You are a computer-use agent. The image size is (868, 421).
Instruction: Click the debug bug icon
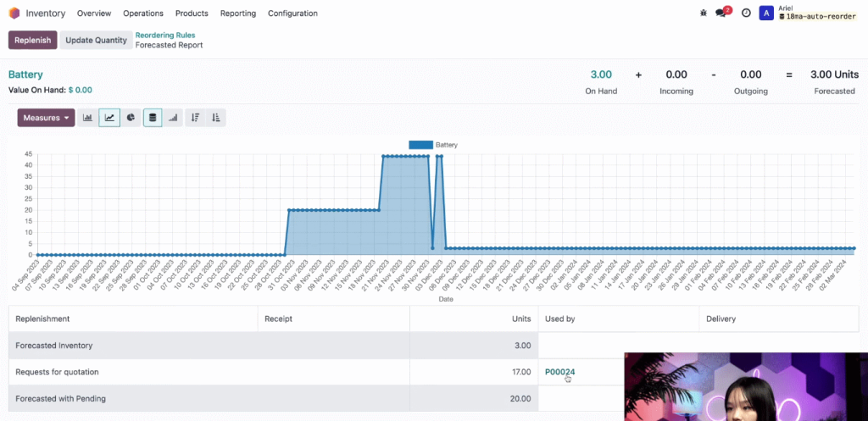click(703, 13)
